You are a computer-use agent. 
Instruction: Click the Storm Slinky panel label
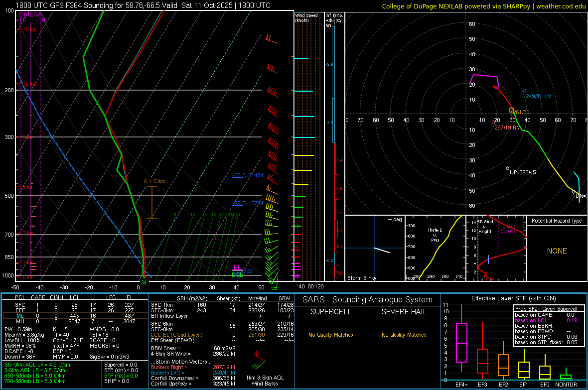point(361,278)
